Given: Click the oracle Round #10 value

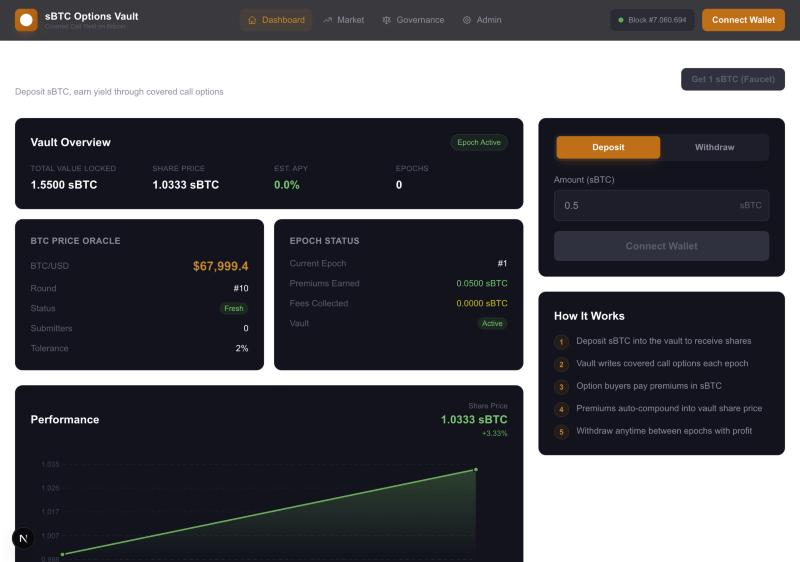Looking at the screenshot, I should pos(241,288).
